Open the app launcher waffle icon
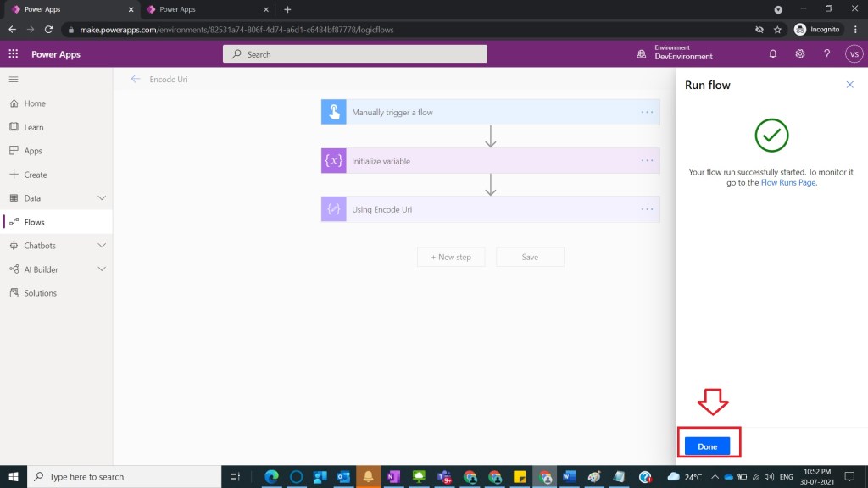Viewport: 868px width, 488px height. 14,53
